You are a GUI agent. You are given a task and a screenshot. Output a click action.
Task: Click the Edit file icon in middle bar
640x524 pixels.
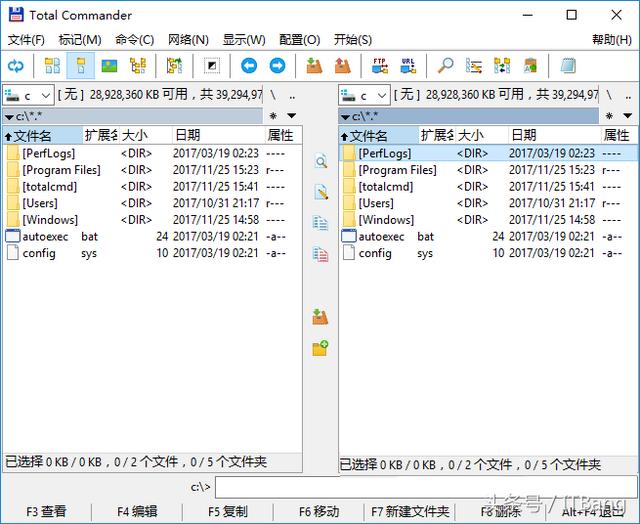pos(321,192)
